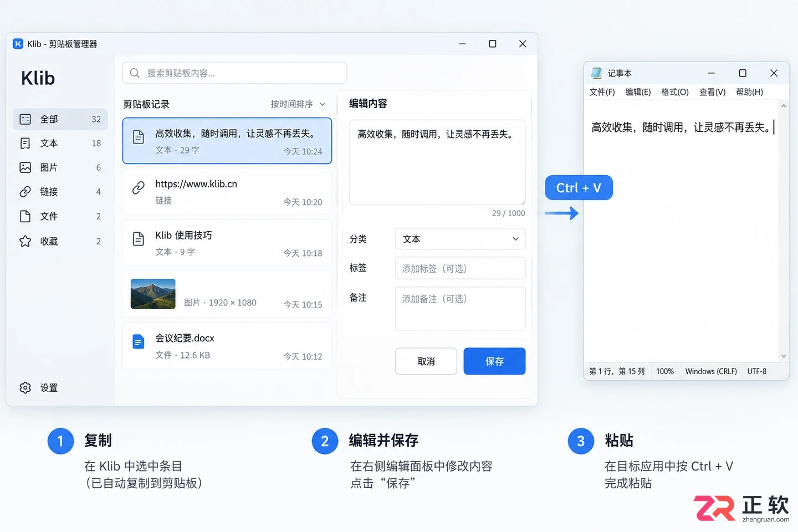
Task: Click the 全部 category icon in sidebar
Action: pyautogui.click(x=25, y=119)
